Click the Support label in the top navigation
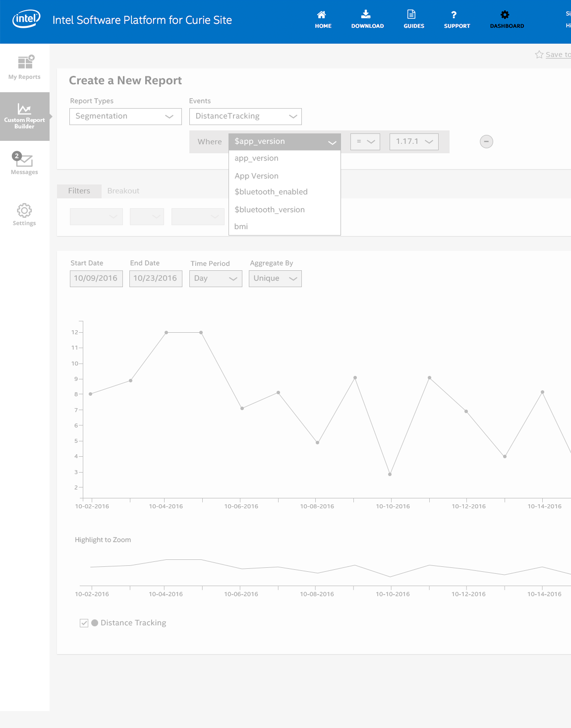This screenshot has width=571, height=728. 457,26
